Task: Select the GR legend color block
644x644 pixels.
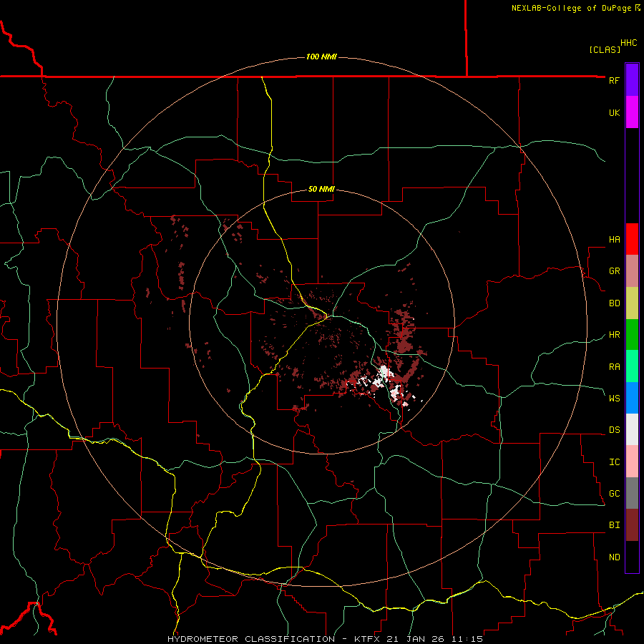Action: 632,271
